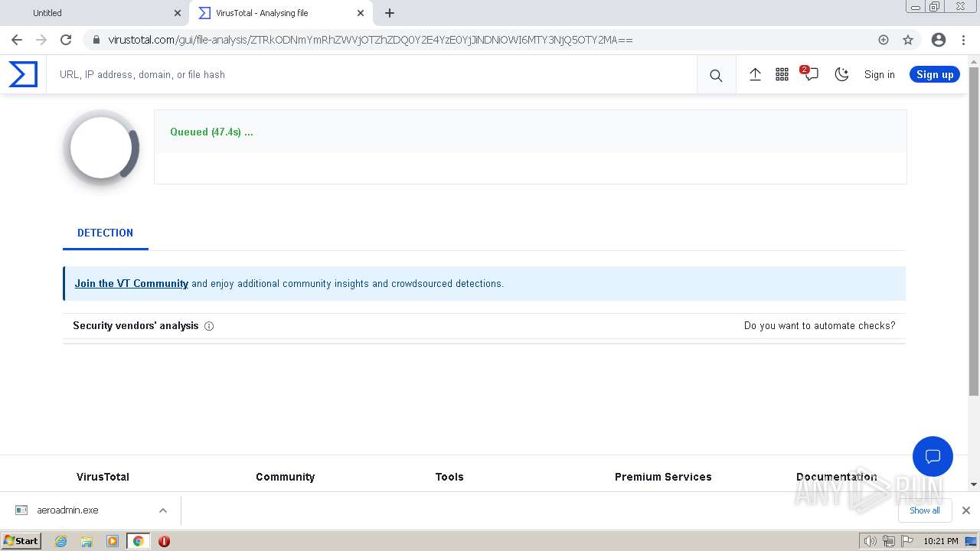Open Internet Explorer from taskbar

pyautogui.click(x=61, y=541)
